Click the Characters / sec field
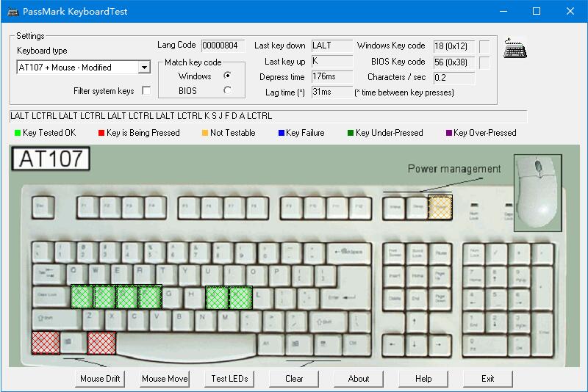 tap(454, 78)
